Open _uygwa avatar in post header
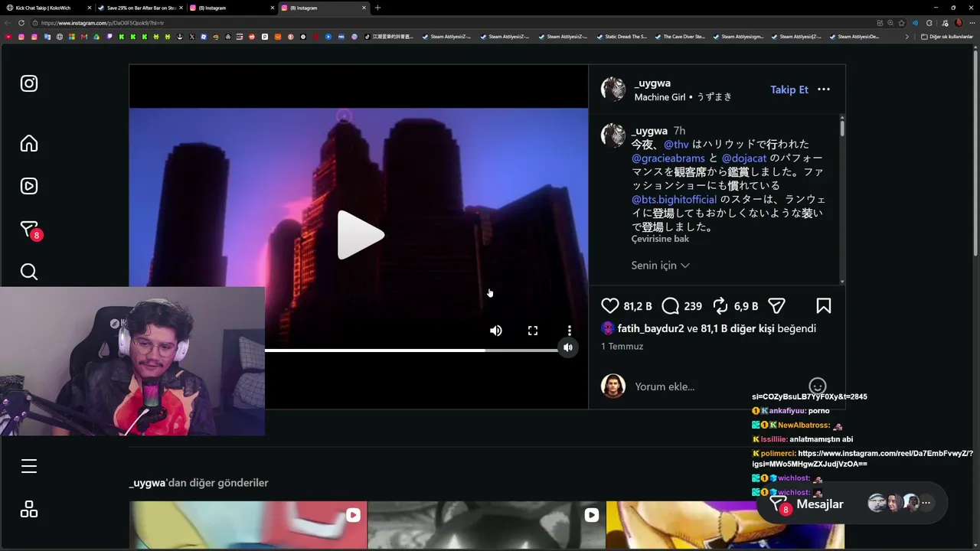Viewport: 980px width, 551px height. point(613,90)
